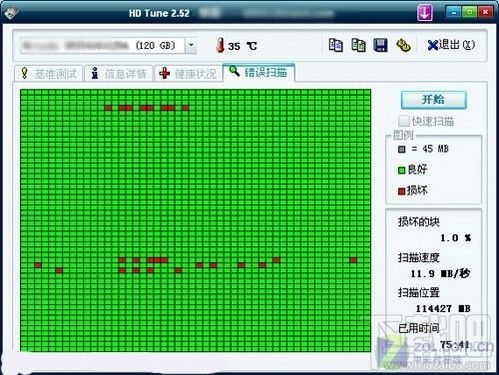Image resolution: width=499 pixels, height=375 pixels.
Task: Open the 信息详情 info tab
Action: click(119, 73)
